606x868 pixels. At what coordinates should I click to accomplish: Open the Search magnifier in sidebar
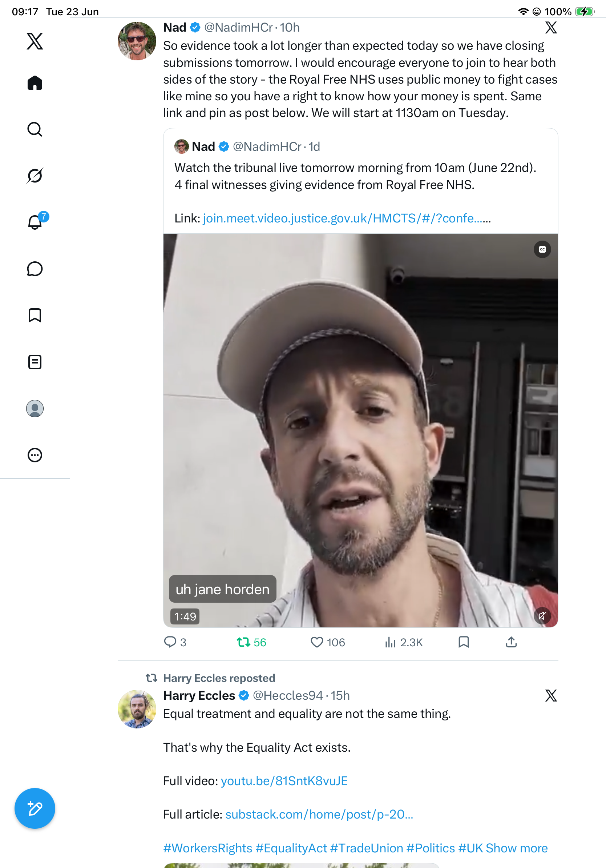pos(35,129)
